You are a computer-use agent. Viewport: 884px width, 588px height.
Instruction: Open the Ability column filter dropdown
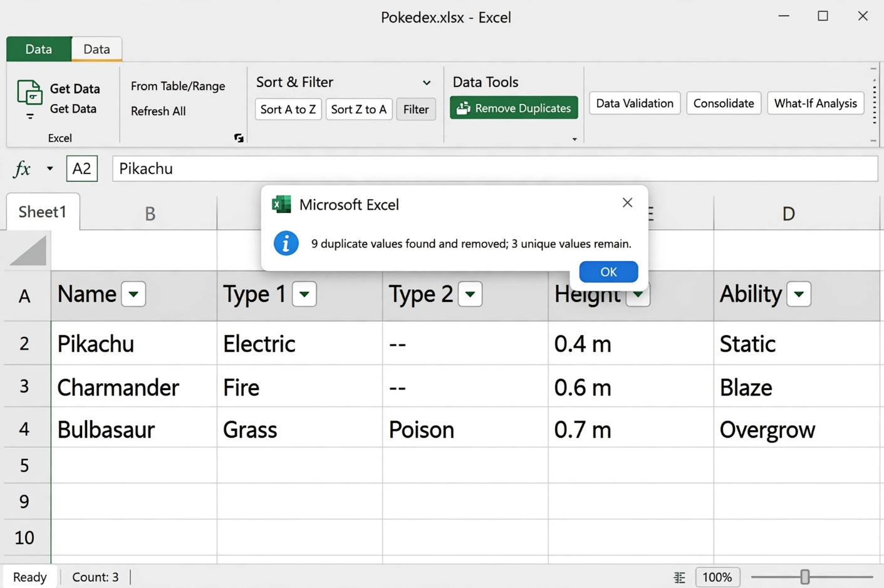(799, 294)
